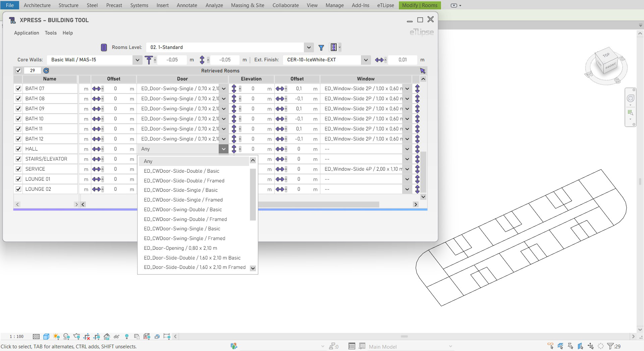The height and width of the screenshot is (351, 644).
Task: Click the ViewCube TOP face
Action: click(x=606, y=55)
